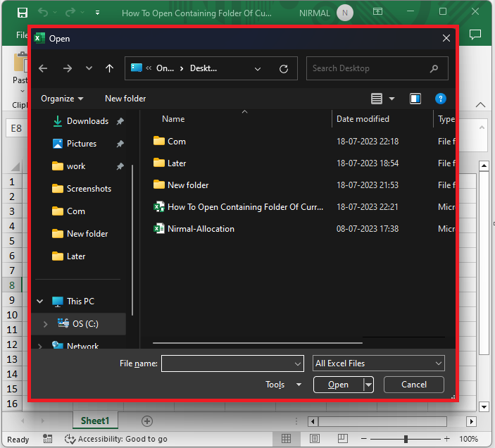Expand the File name history dropdown

(x=298, y=363)
